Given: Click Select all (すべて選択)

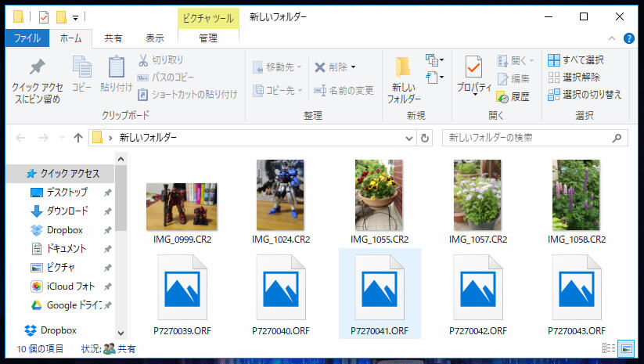Looking at the screenshot, I should click(x=576, y=60).
